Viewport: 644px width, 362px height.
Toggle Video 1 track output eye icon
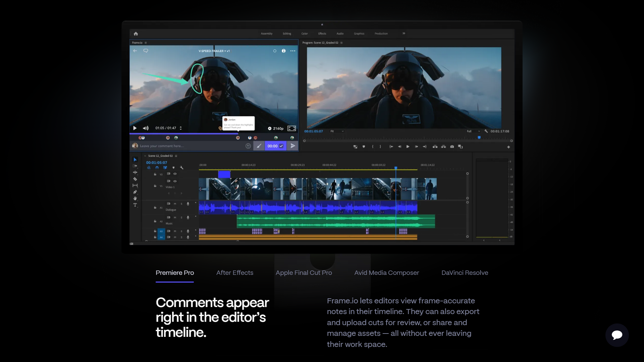click(175, 181)
